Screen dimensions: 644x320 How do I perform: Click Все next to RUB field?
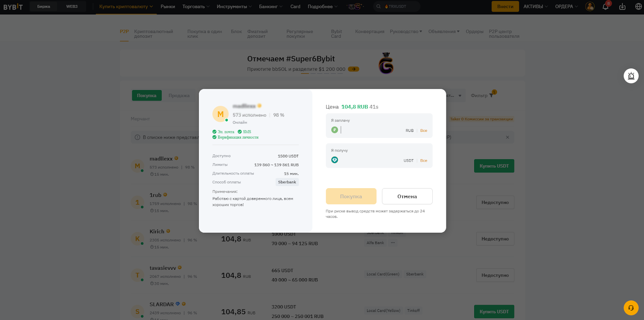[423, 131]
